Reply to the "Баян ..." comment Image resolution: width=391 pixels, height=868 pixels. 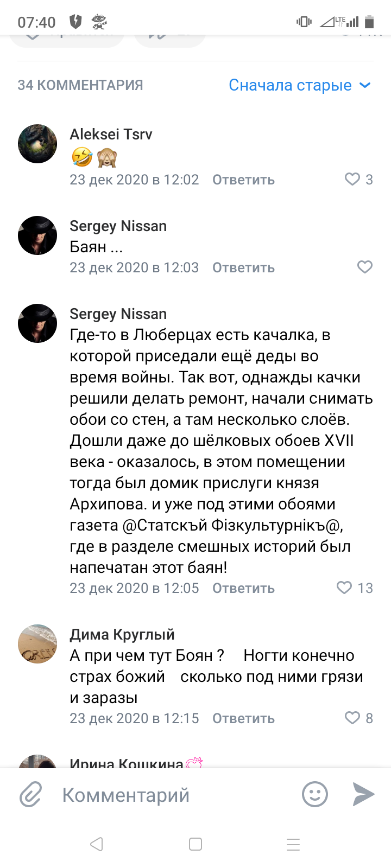pyautogui.click(x=243, y=268)
